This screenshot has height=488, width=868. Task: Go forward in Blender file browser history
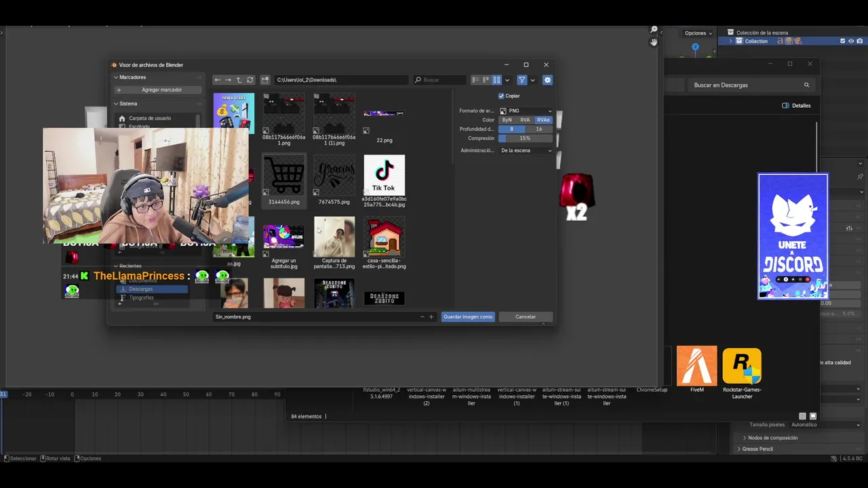(229, 80)
